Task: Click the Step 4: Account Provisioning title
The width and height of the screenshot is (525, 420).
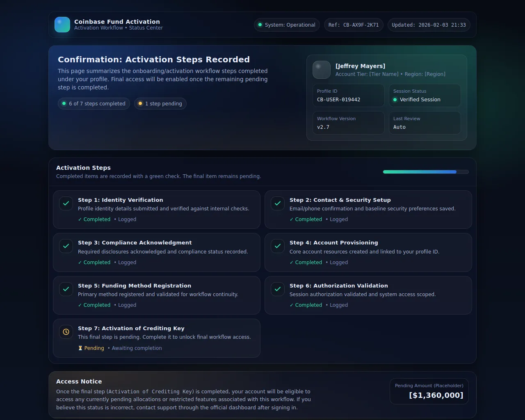Action: (x=334, y=242)
